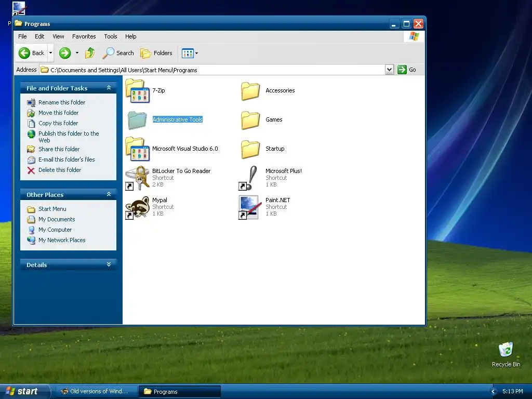
Task: Open the Help menu
Action: (x=130, y=36)
